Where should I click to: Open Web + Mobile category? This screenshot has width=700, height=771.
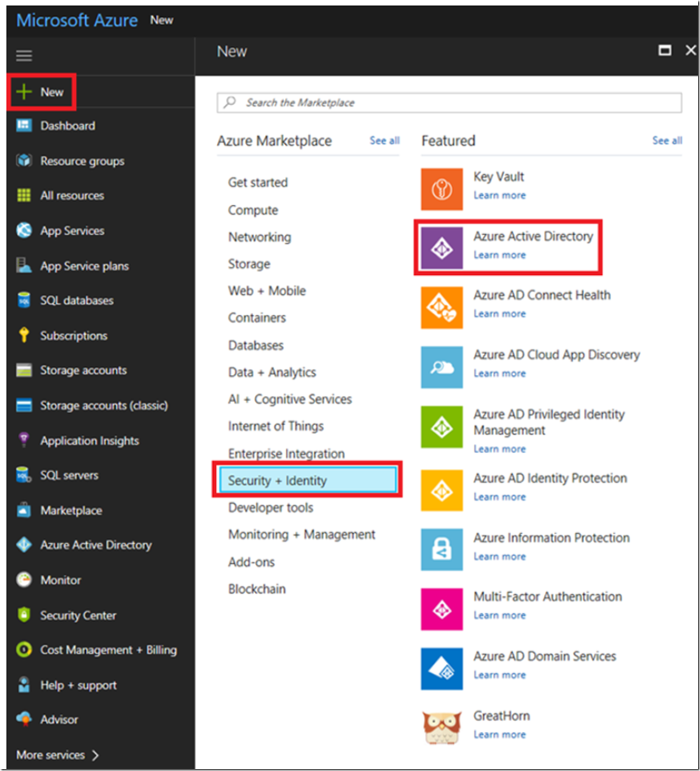[267, 291]
